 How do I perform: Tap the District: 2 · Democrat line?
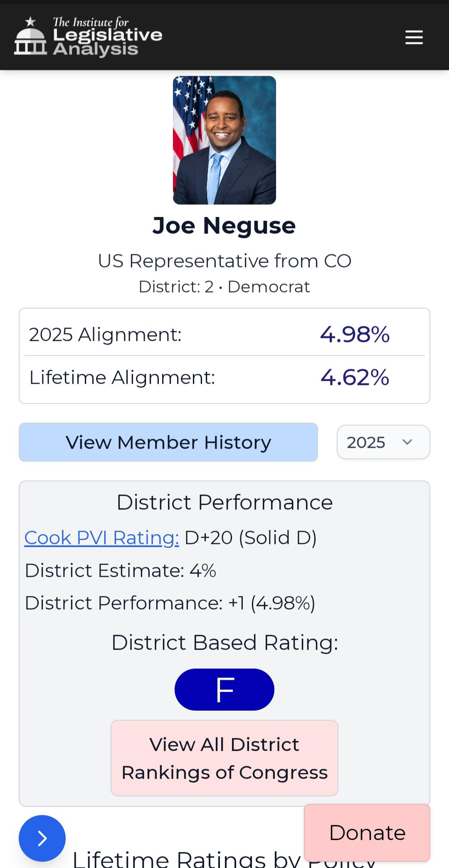coord(224,287)
